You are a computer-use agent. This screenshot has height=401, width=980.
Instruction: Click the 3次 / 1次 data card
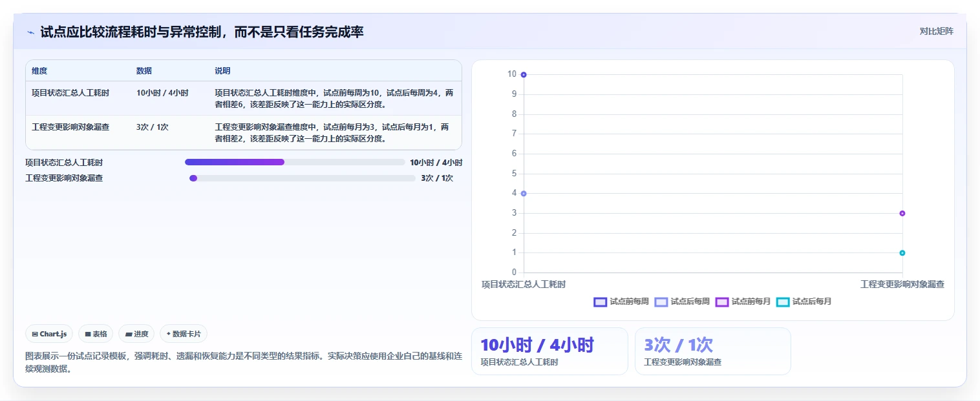(712, 351)
